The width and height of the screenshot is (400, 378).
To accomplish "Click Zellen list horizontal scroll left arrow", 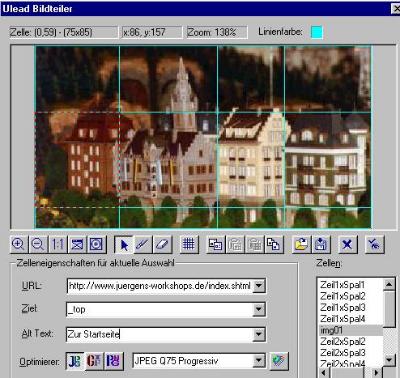I will click(x=324, y=372).
